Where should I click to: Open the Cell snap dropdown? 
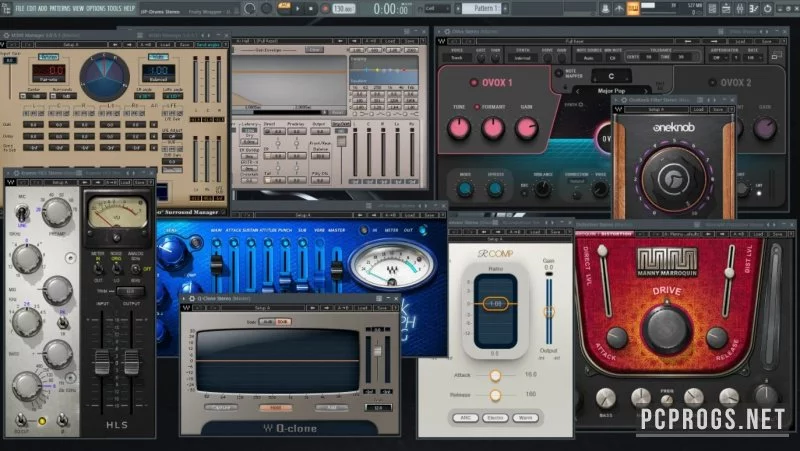437,9
